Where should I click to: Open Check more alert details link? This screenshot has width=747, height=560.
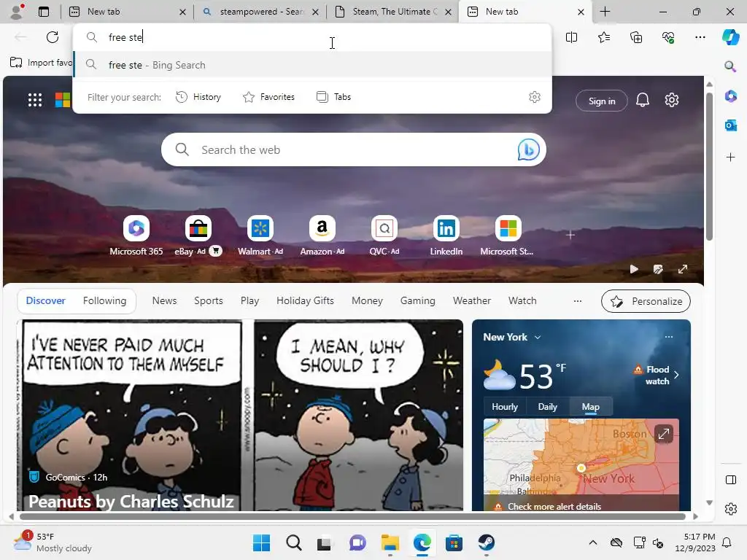click(554, 507)
